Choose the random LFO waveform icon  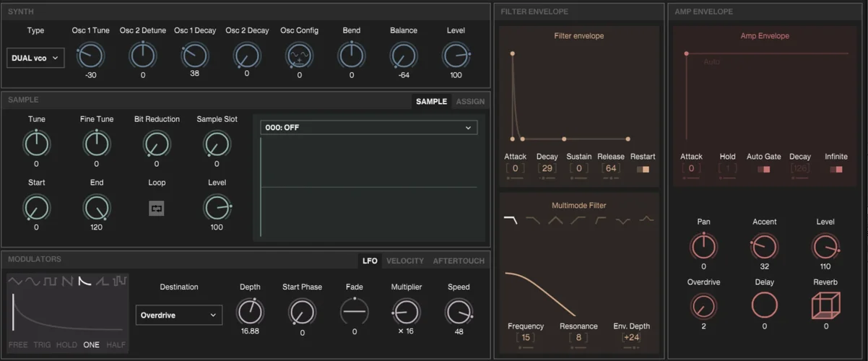click(x=119, y=281)
